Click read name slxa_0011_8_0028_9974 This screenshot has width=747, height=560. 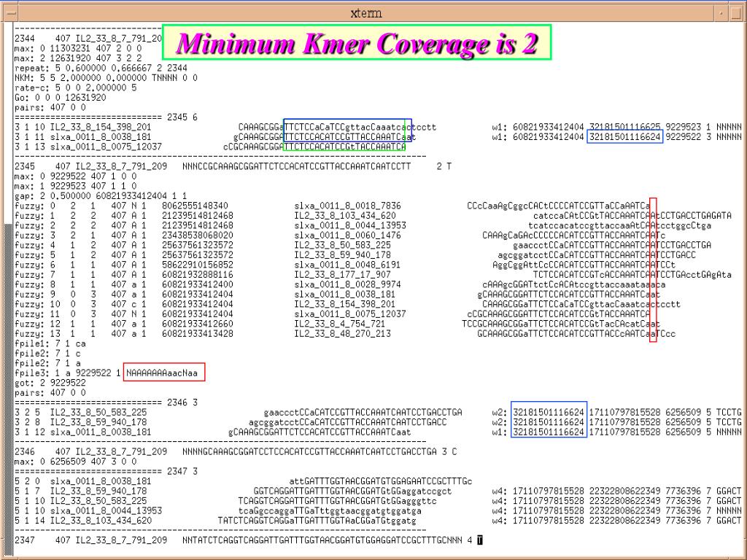[x=348, y=285]
